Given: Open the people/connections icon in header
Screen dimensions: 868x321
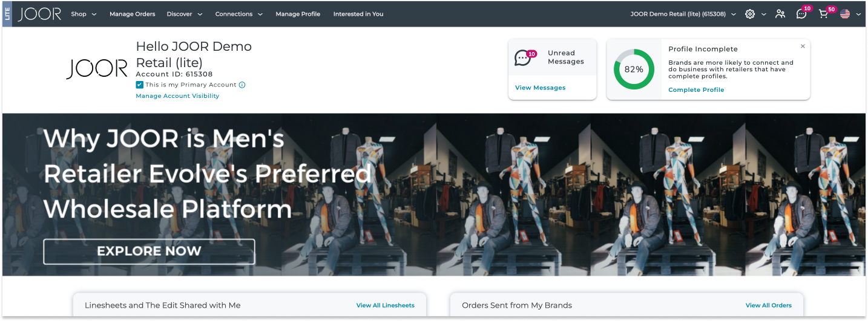Looking at the screenshot, I should pos(780,14).
